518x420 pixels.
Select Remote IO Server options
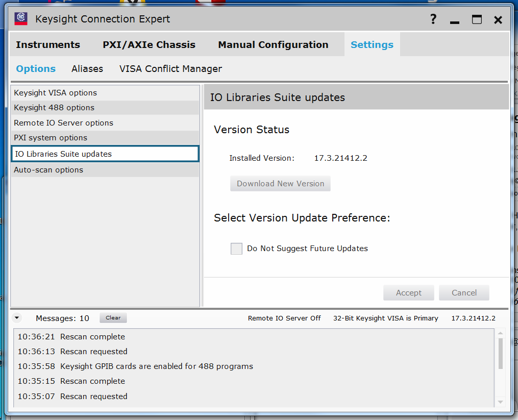click(63, 123)
